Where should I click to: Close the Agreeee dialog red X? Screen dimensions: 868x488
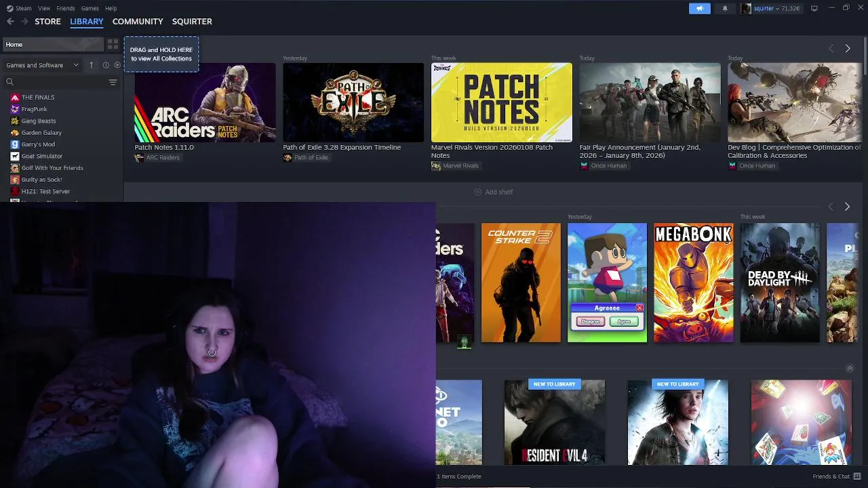(x=639, y=308)
